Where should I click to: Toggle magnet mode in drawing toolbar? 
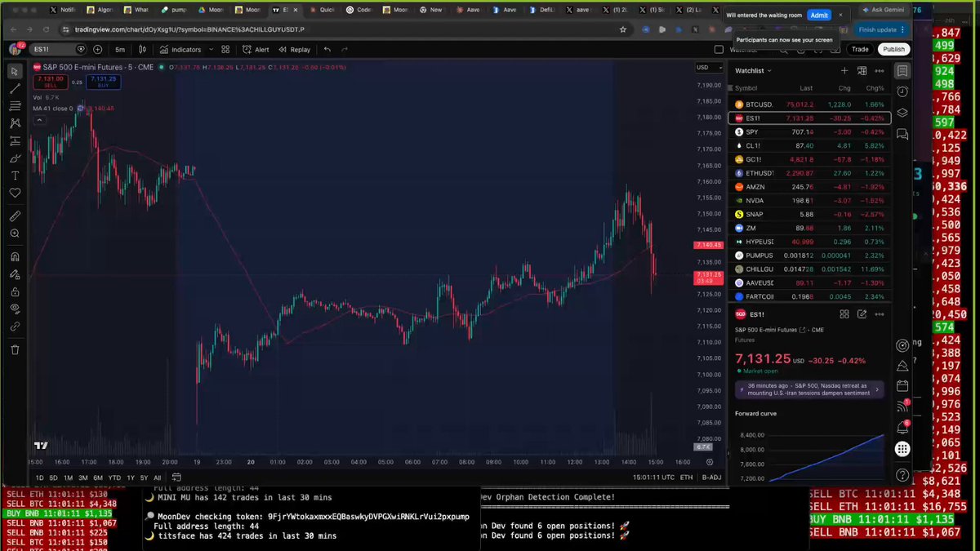coord(15,257)
